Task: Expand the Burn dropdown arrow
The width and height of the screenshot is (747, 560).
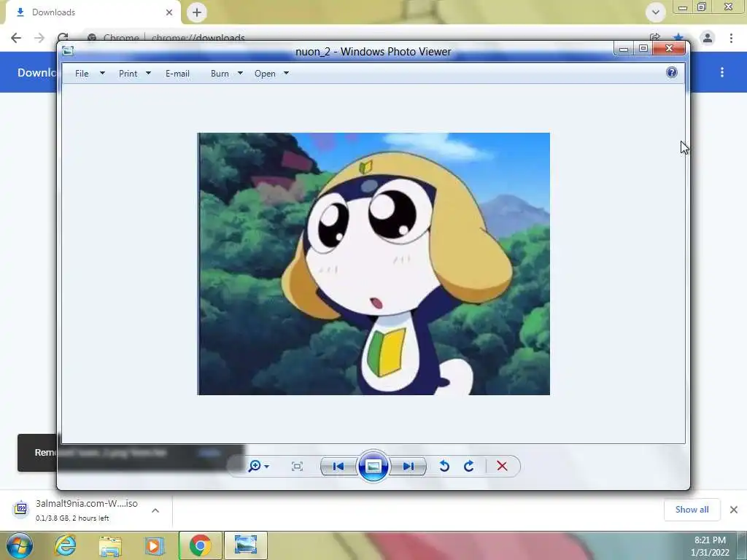Action: click(240, 74)
